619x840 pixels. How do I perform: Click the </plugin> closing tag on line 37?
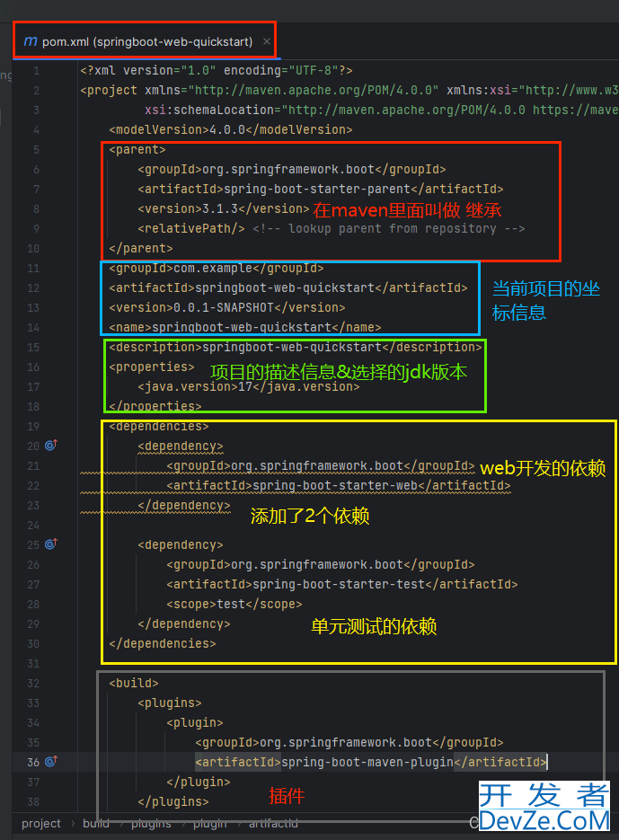coord(199,782)
